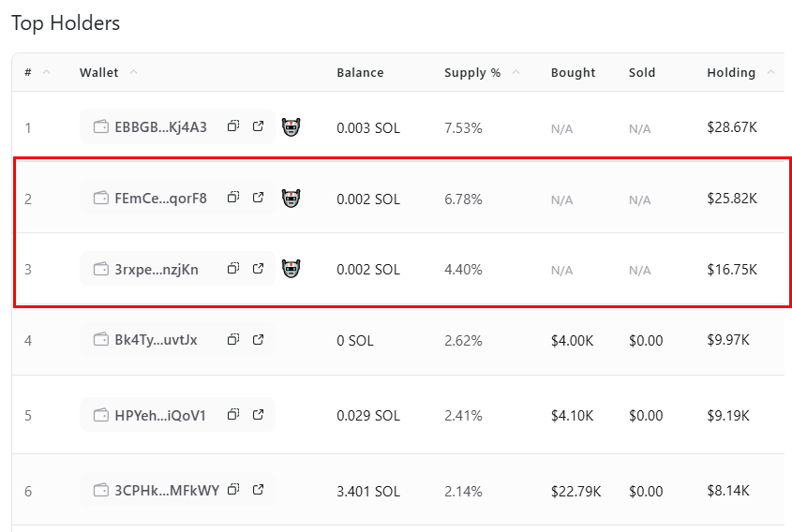Click the Top Holders heading
The height and width of the screenshot is (532, 792).
coord(66,23)
